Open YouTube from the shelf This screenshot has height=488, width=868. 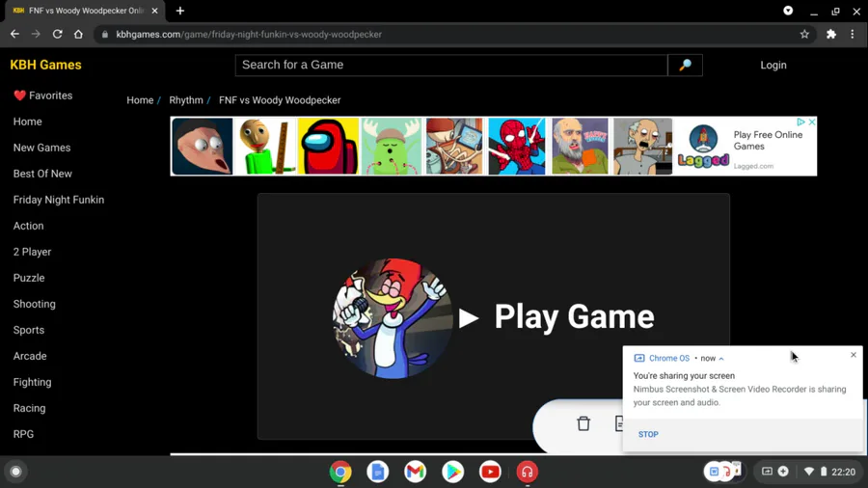coord(490,472)
